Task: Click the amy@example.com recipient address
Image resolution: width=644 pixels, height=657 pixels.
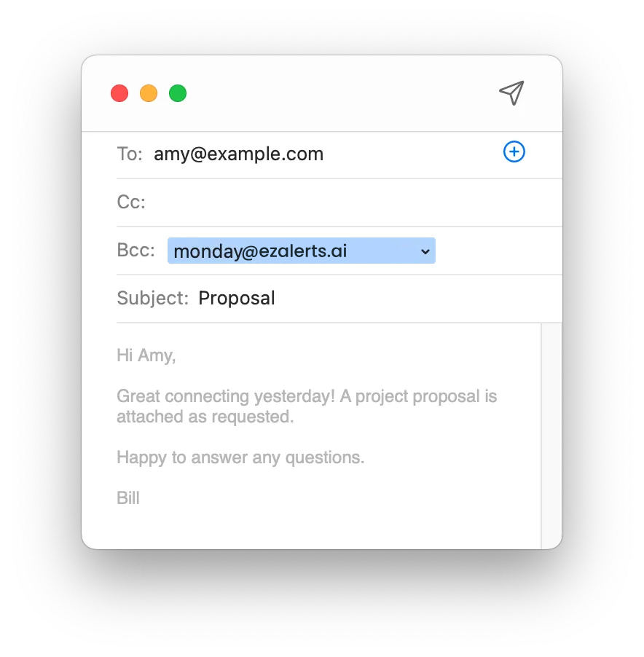Action: point(238,154)
